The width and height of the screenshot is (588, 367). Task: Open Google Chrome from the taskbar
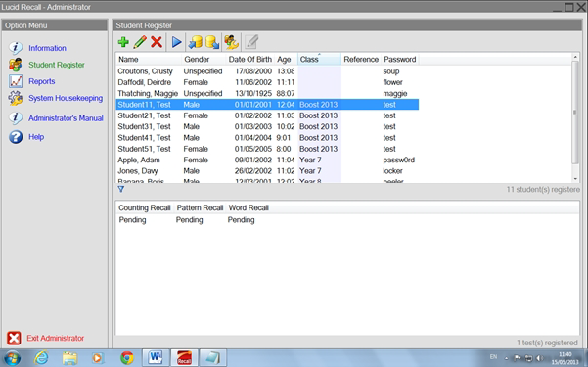coord(127,357)
